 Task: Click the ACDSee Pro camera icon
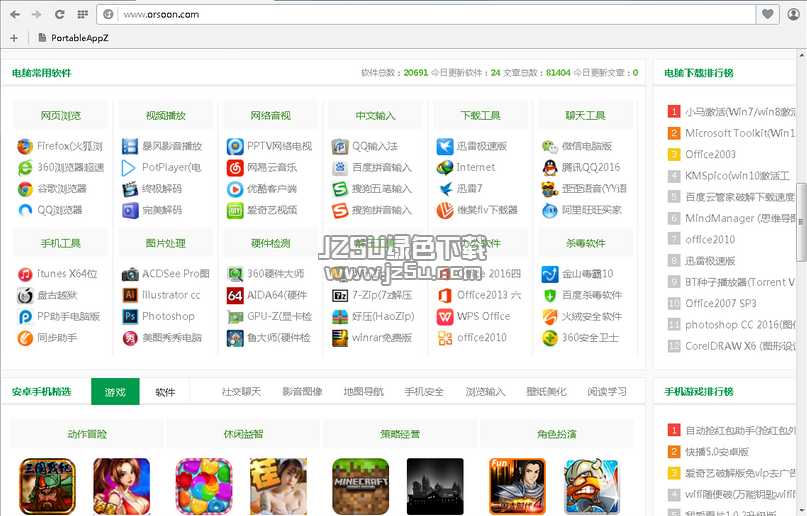130,274
